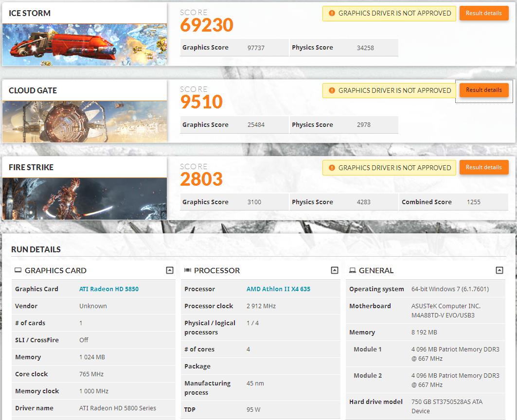The height and width of the screenshot is (420, 517).
Task: Select graphics memory value 1 024 MB
Action: 92,357
